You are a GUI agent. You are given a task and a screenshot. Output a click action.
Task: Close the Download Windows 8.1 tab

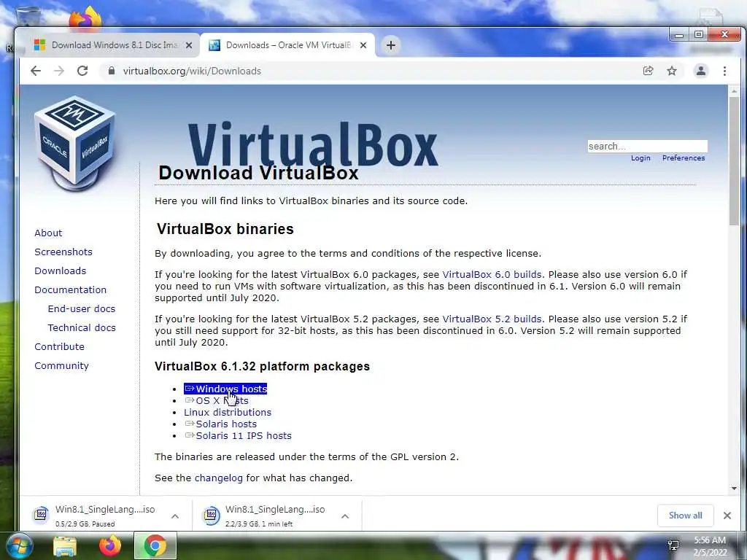coord(189,45)
